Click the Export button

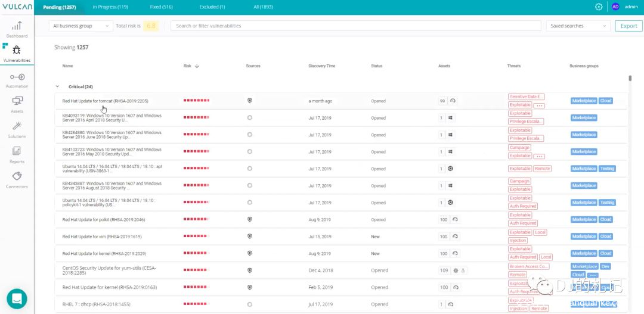(628, 26)
